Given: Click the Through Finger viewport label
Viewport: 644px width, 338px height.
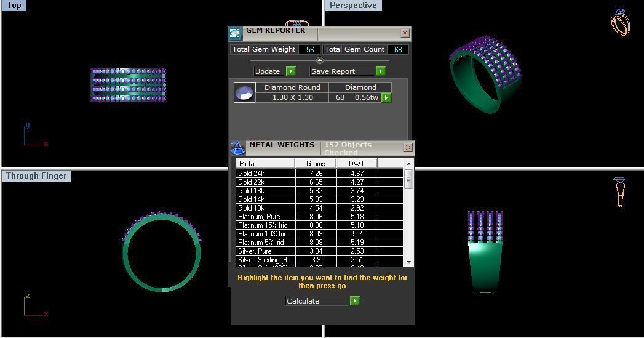Looking at the screenshot, I should tap(36, 175).
